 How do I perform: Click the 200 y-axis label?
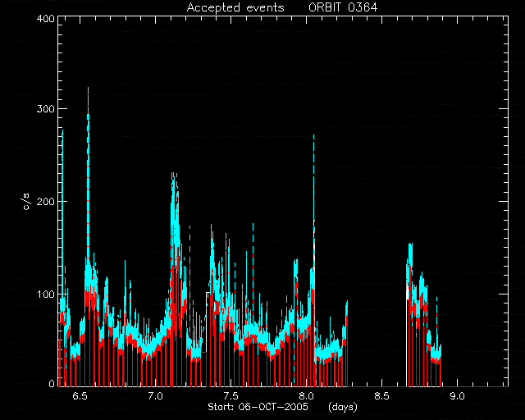(46, 202)
